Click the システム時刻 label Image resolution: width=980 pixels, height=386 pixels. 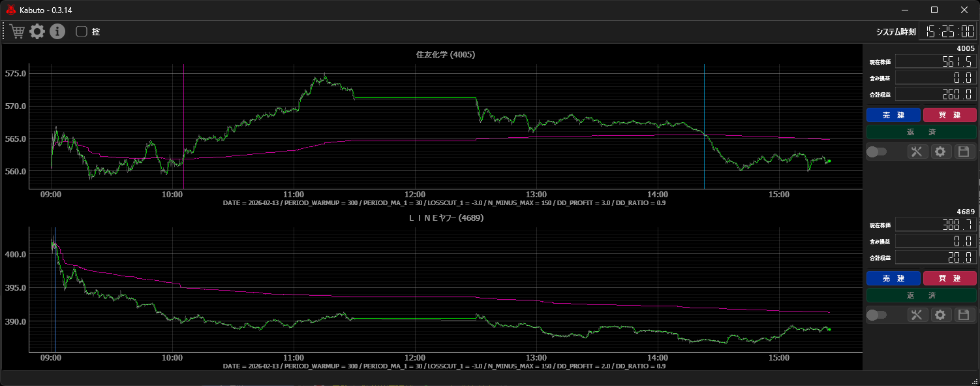896,31
